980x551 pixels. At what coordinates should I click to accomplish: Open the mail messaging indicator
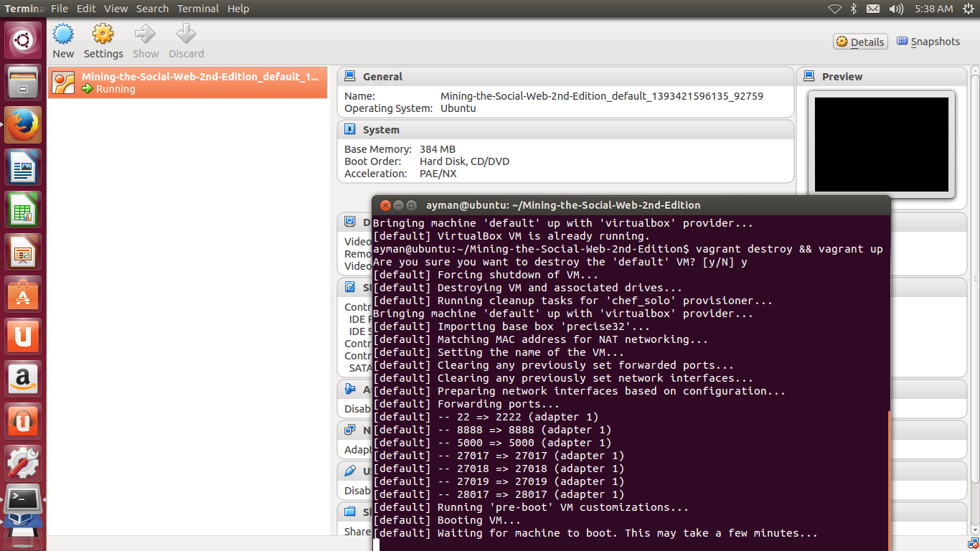point(873,9)
